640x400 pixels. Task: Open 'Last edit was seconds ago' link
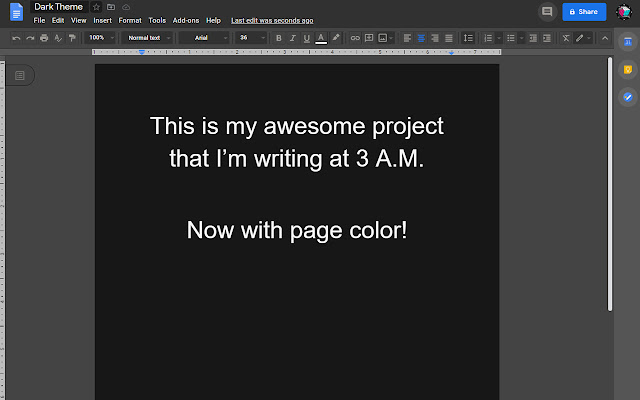point(272,20)
